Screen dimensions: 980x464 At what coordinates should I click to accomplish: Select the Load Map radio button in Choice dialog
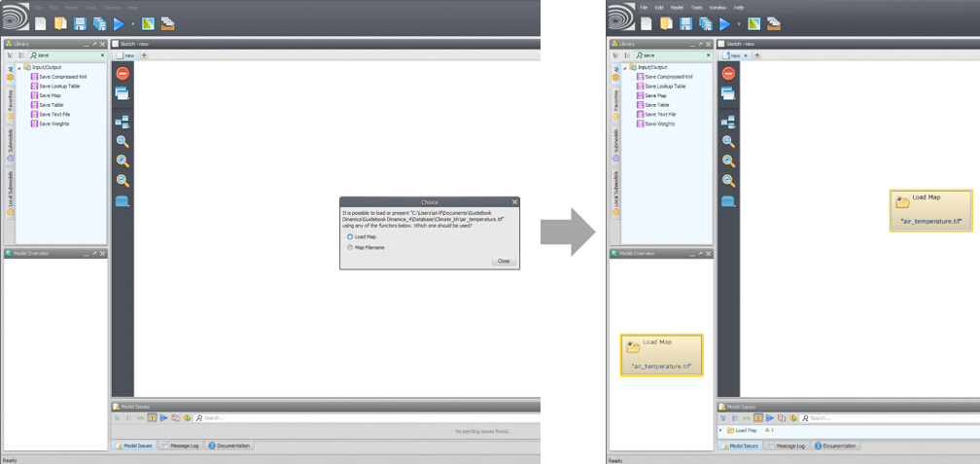[x=350, y=236]
